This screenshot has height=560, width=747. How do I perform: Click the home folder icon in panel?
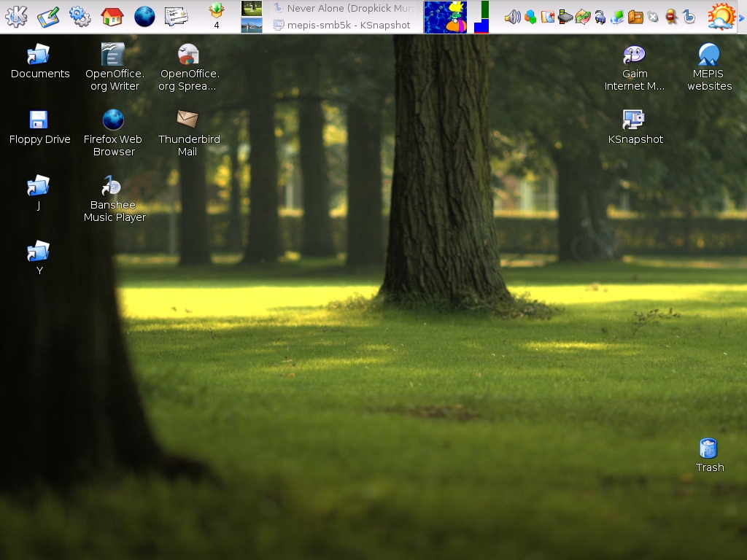pos(112,16)
